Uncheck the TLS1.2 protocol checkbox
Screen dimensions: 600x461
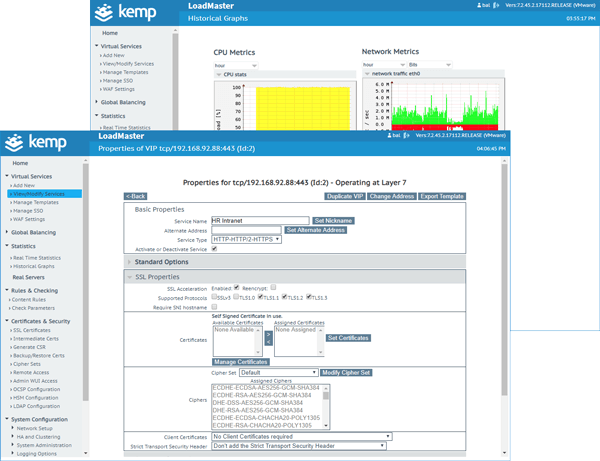pyautogui.click(x=284, y=296)
